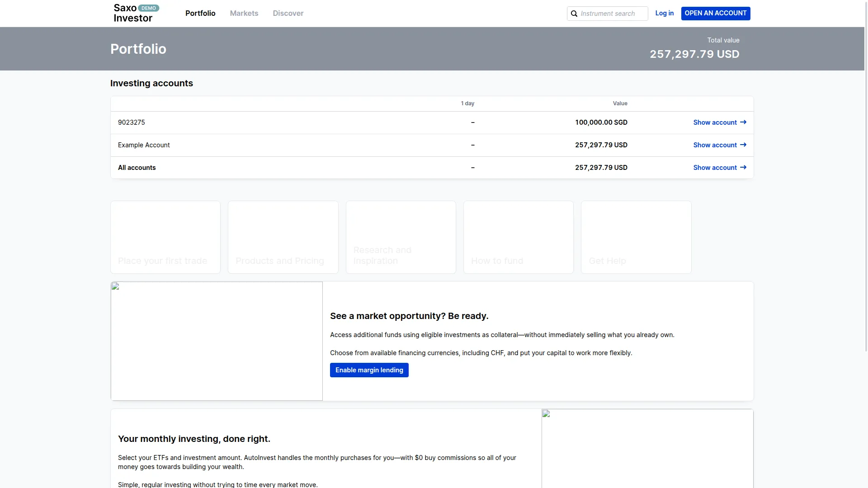Open the Products and Pricing card
Screen dimensions: 868x488
(x=283, y=237)
